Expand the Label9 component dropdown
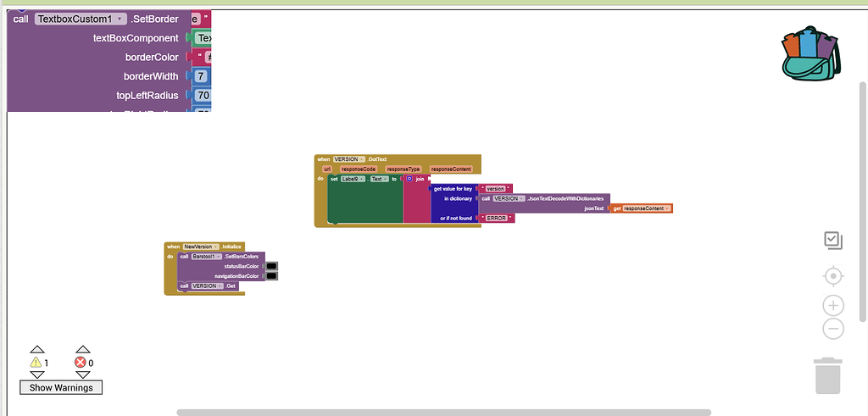868x416 pixels. (x=353, y=179)
